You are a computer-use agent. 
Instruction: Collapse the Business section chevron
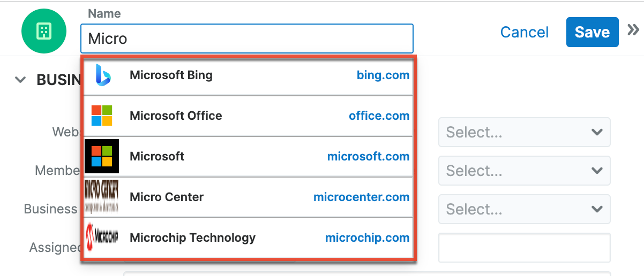(x=20, y=80)
